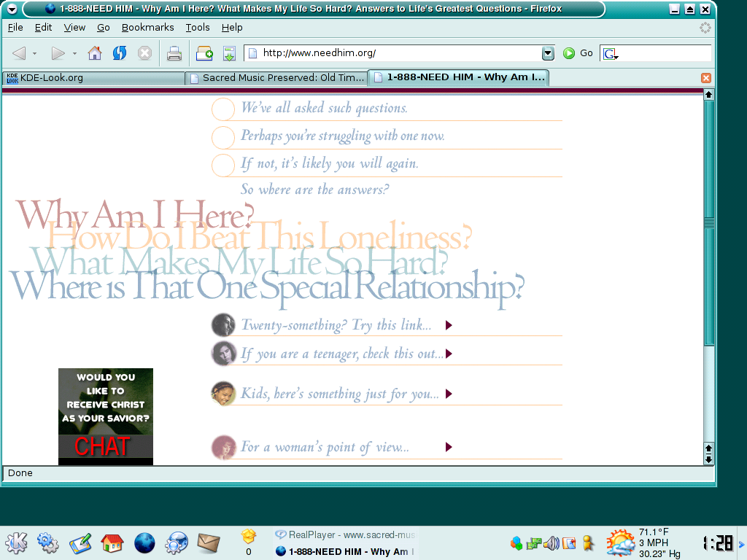Open the Forward history dropdown arrow

point(75,53)
